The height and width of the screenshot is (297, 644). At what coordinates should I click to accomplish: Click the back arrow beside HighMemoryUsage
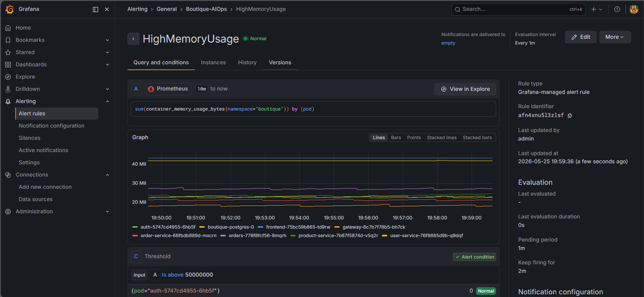(x=134, y=39)
